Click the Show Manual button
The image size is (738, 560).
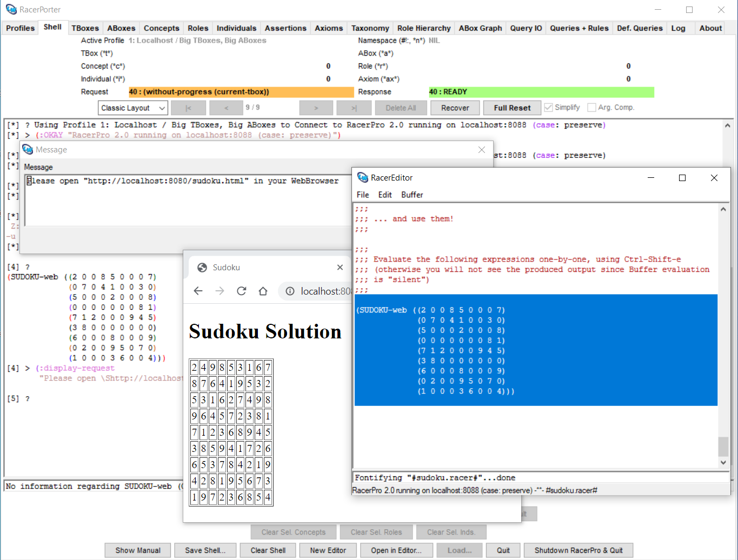tap(138, 550)
